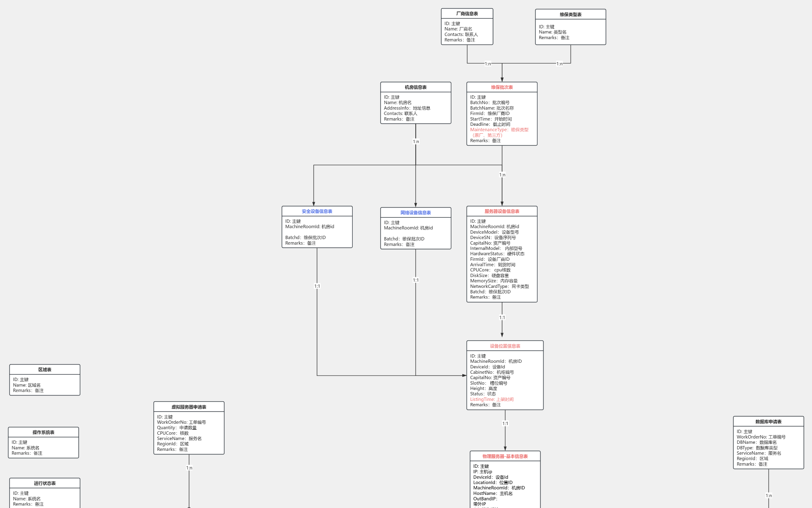Select the 服务器设备信息表 table header
The height and width of the screenshot is (508, 812).
tap(502, 211)
